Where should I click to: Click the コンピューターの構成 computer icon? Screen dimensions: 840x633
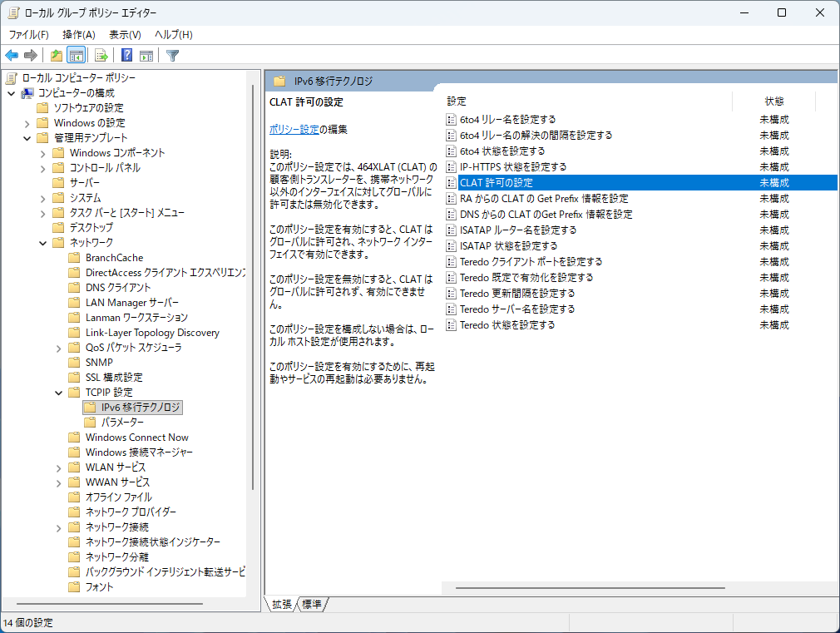pyautogui.click(x=27, y=93)
